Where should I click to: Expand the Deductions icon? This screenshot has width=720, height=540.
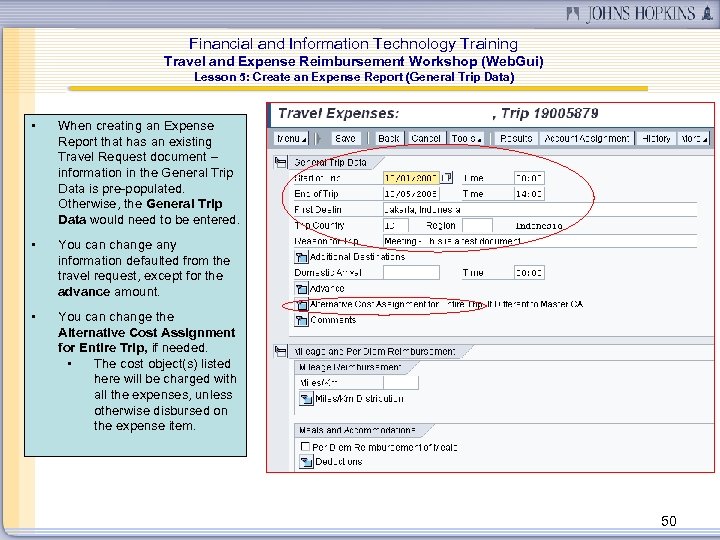306,461
